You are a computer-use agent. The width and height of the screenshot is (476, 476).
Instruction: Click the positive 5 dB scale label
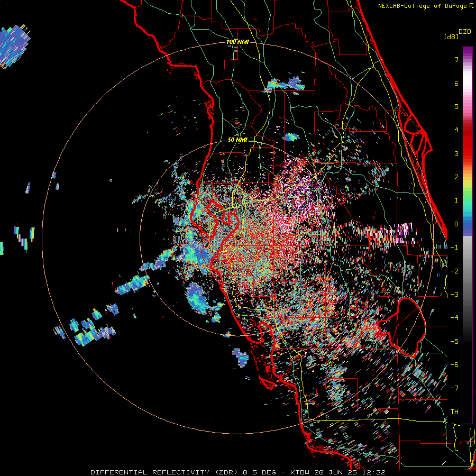tap(456, 106)
